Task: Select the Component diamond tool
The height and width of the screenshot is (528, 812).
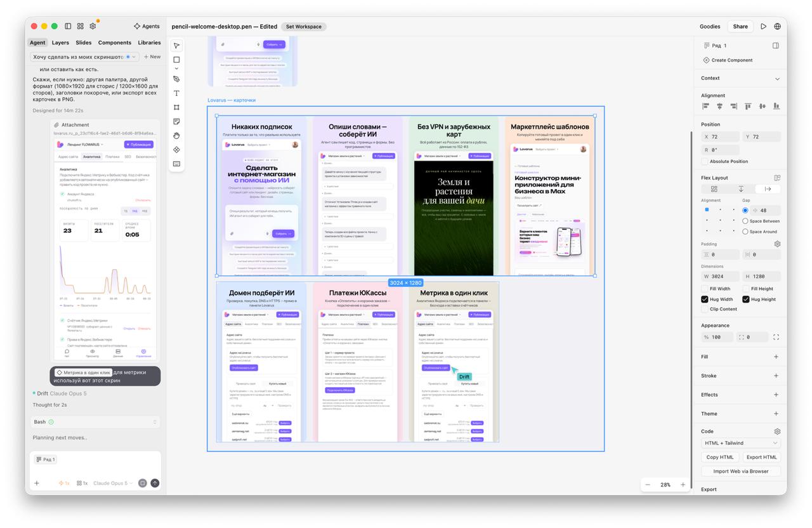Action: click(x=176, y=150)
